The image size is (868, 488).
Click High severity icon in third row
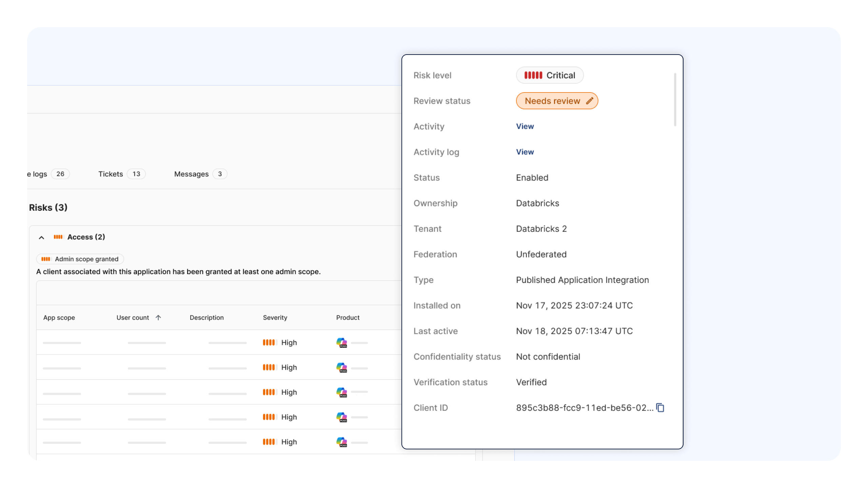(270, 392)
